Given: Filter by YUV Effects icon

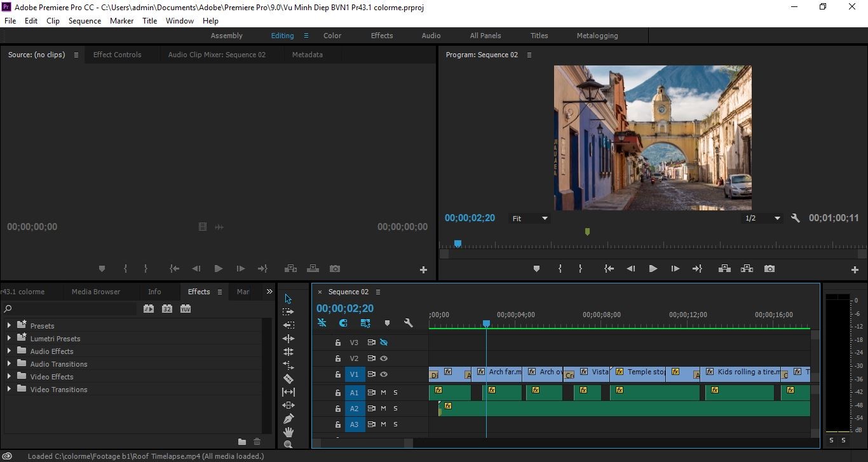Looking at the screenshot, I should pos(186,309).
